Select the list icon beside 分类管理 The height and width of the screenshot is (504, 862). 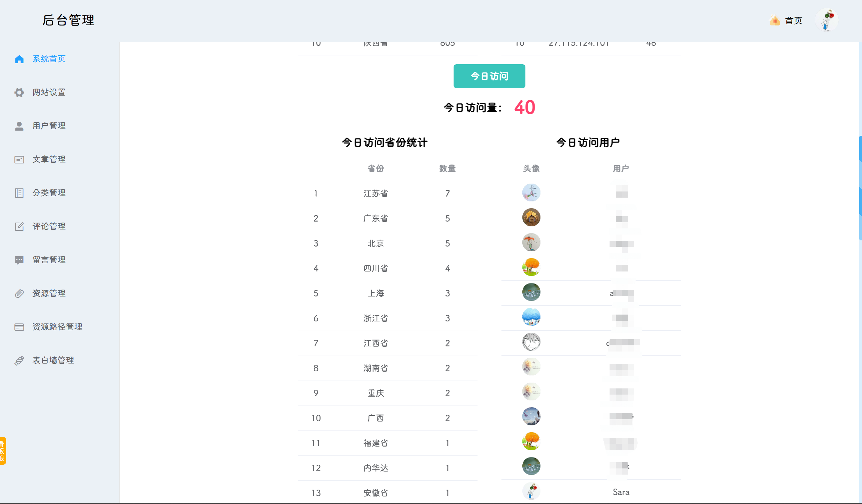click(19, 193)
